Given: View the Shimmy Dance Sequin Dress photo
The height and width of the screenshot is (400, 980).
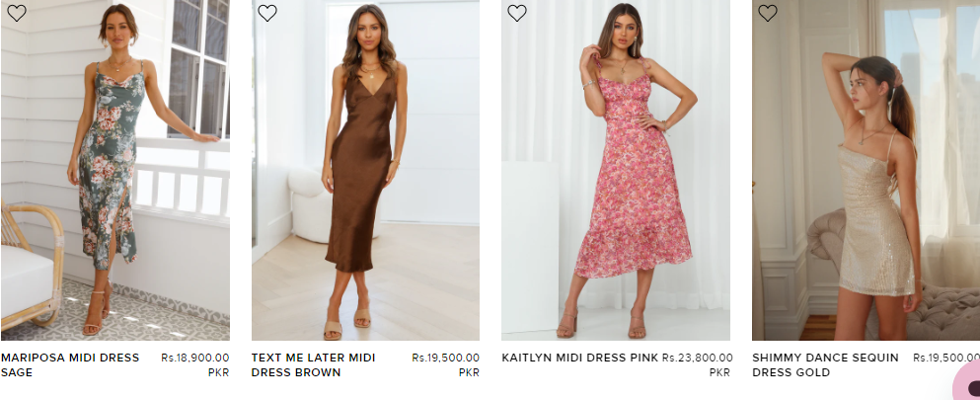Looking at the screenshot, I should pyautogui.click(x=866, y=178).
